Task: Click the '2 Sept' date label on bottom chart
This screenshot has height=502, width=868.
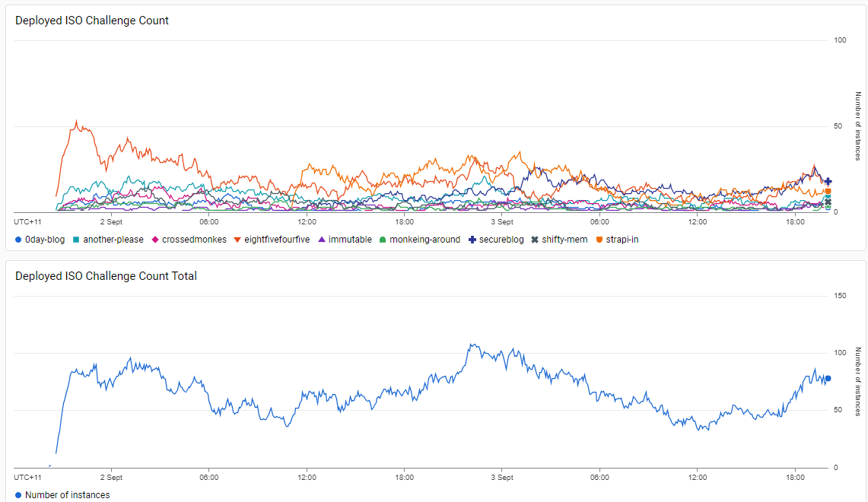Action: tap(111, 478)
